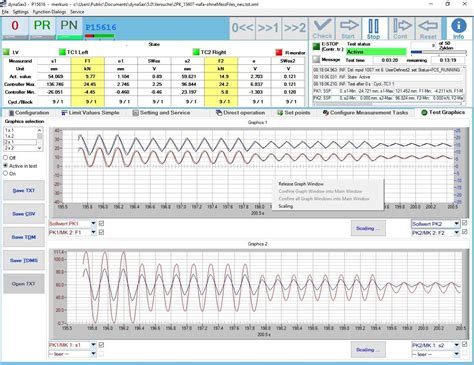Viewport: 474px width, 365px height.
Task: Click the cycle progress bar under Zyklen
Action: 439,52
